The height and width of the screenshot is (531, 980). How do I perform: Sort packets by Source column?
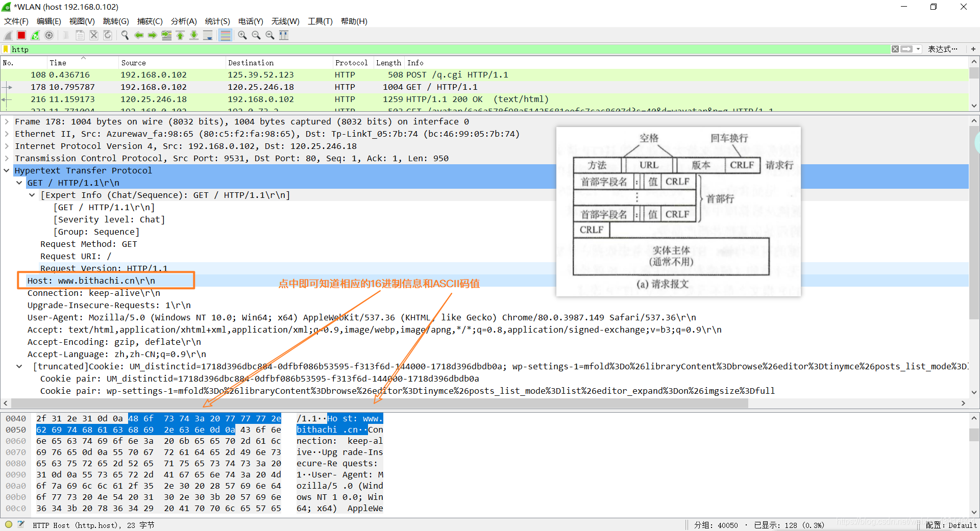coord(171,63)
